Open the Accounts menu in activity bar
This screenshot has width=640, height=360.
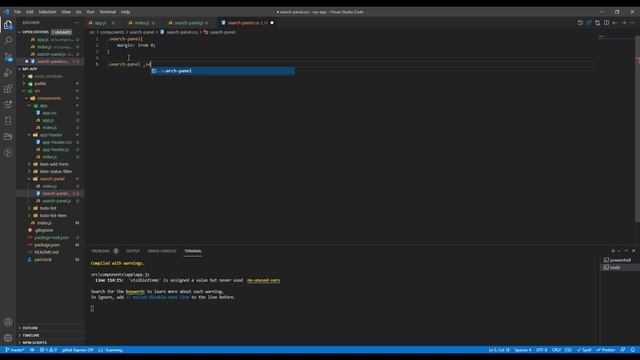8,322
